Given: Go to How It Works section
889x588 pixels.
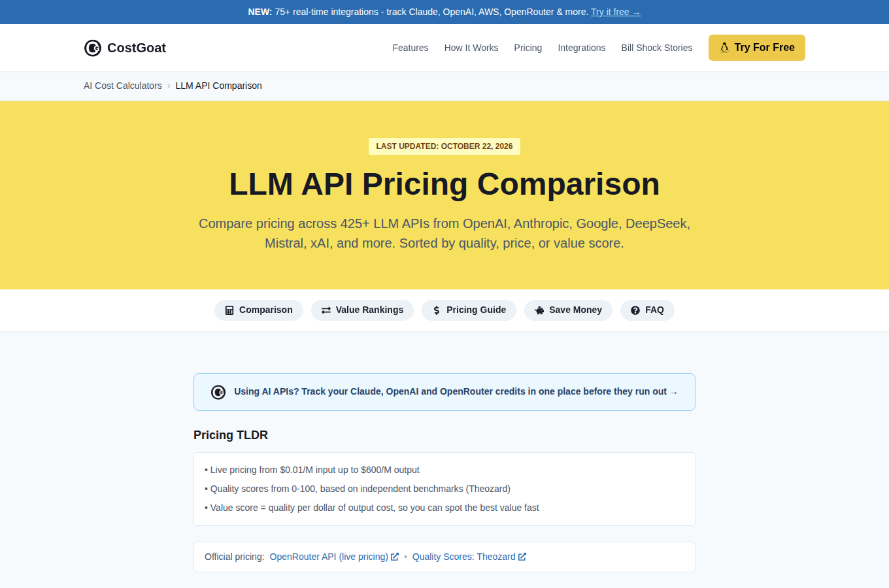Looking at the screenshot, I should click(x=471, y=48).
